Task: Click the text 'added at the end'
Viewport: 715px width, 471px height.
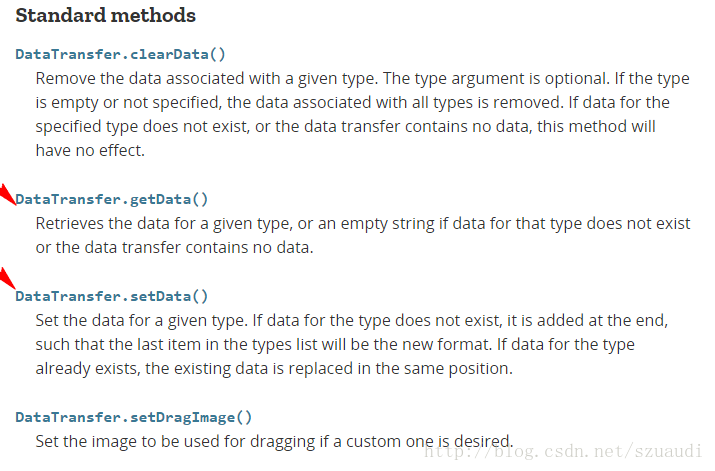Action: [x=602, y=321]
